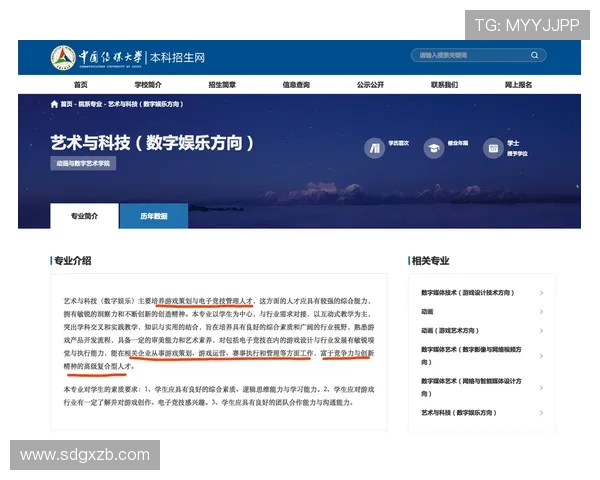
Task: Switch to the 历年数据 tab
Action: click(154, 216)
